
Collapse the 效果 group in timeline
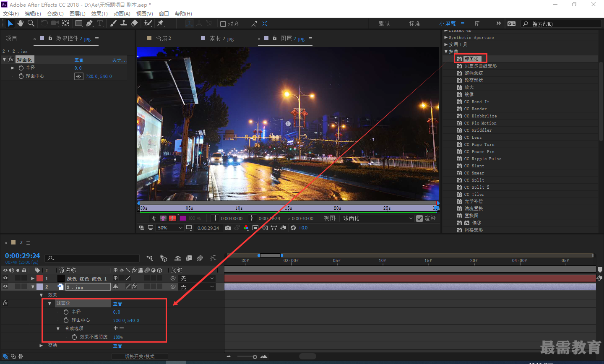pos(41,295)
